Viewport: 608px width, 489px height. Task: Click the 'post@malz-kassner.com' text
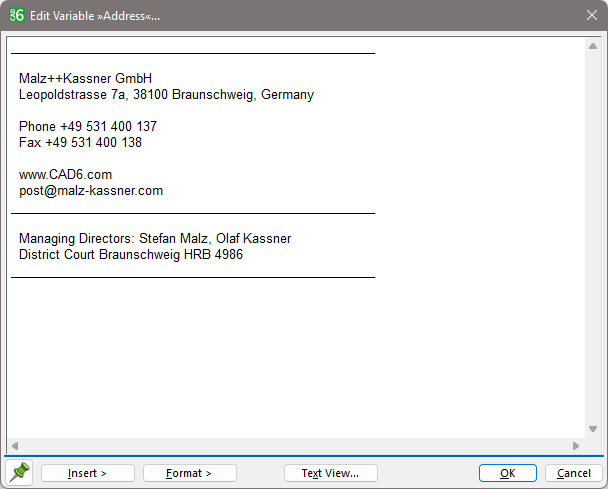pyautogui.click(x=91, y=191)
